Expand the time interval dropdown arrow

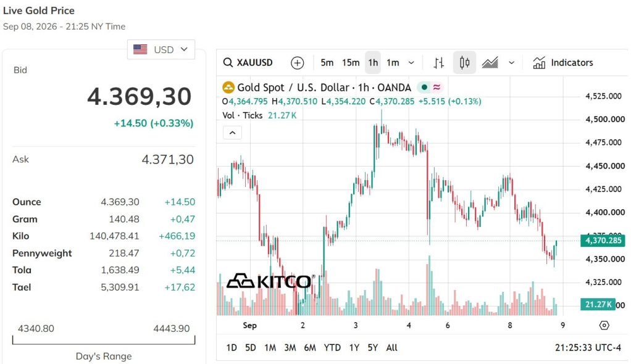coord(411,63)
